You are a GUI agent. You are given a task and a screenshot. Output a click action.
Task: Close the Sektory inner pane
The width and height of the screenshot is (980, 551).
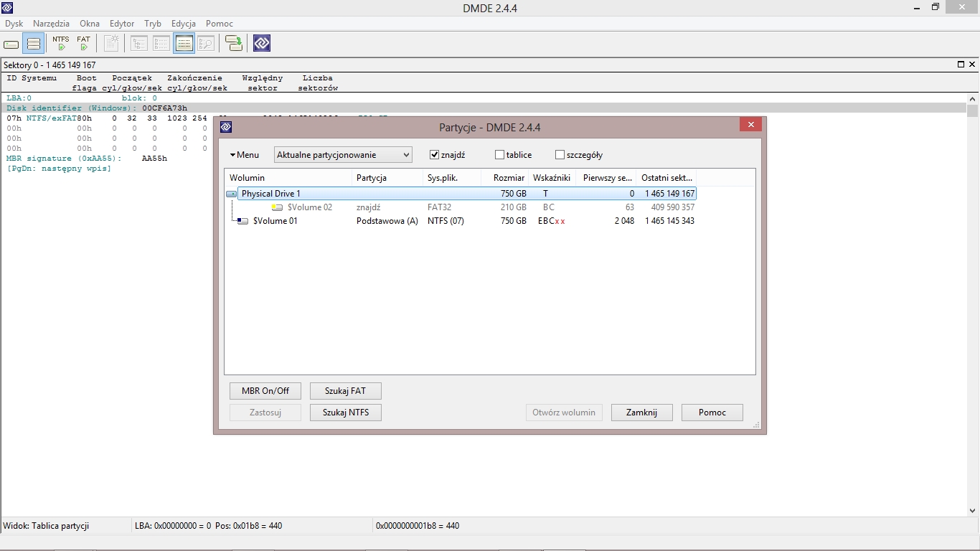[x=972, y=65]
